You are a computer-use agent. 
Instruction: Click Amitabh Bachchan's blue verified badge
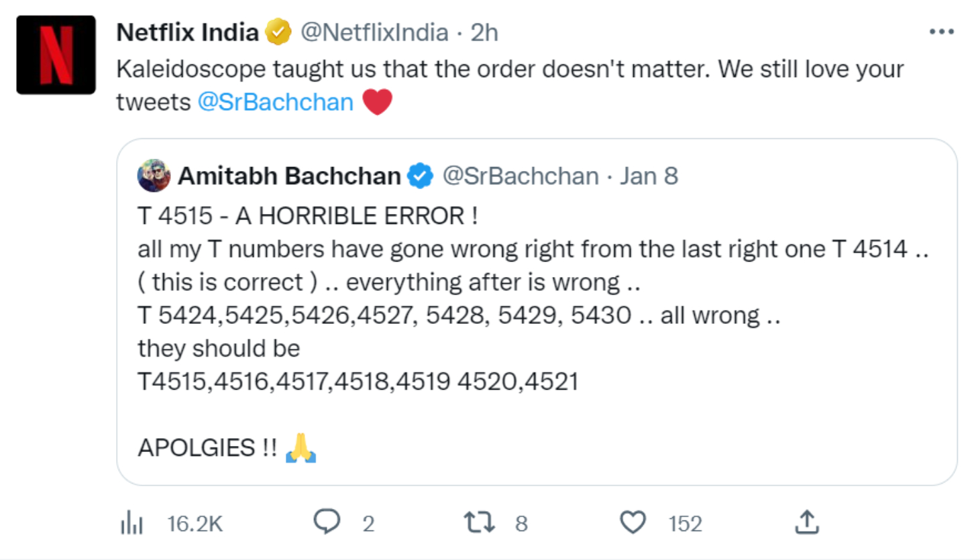[x=421, y=176]
